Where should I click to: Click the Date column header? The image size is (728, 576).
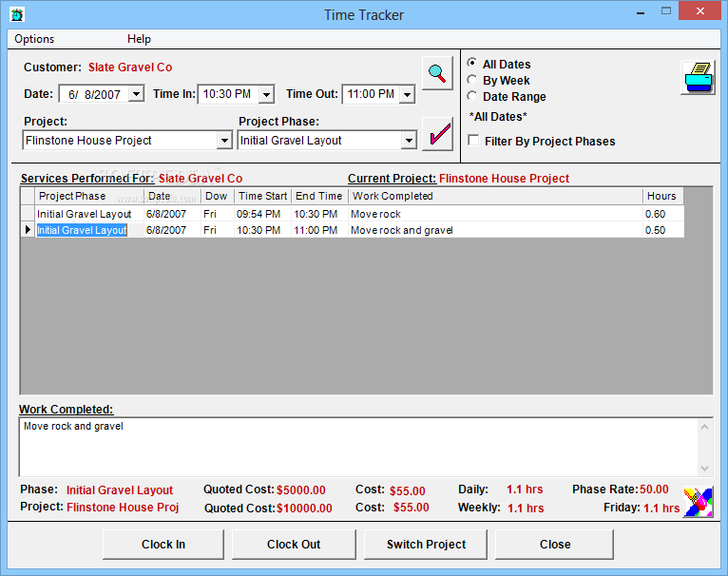click(172, 196)
